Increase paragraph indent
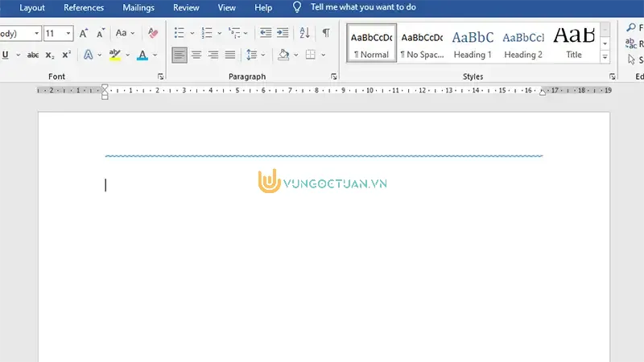The height and width of the screenshot is (362, 644). tap(283, 33)
